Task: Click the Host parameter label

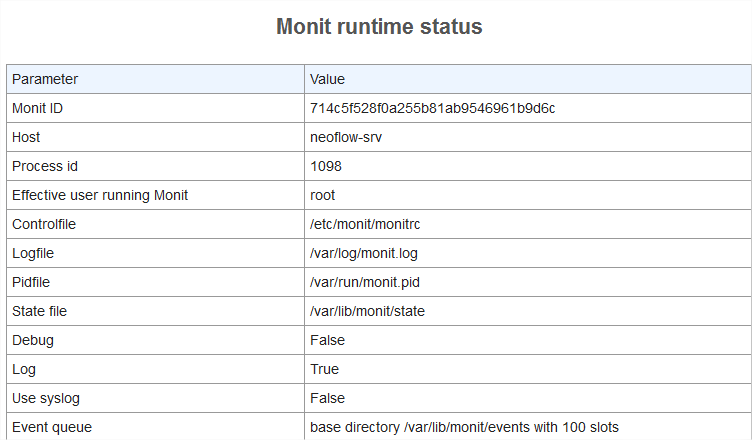Action: 26,137
